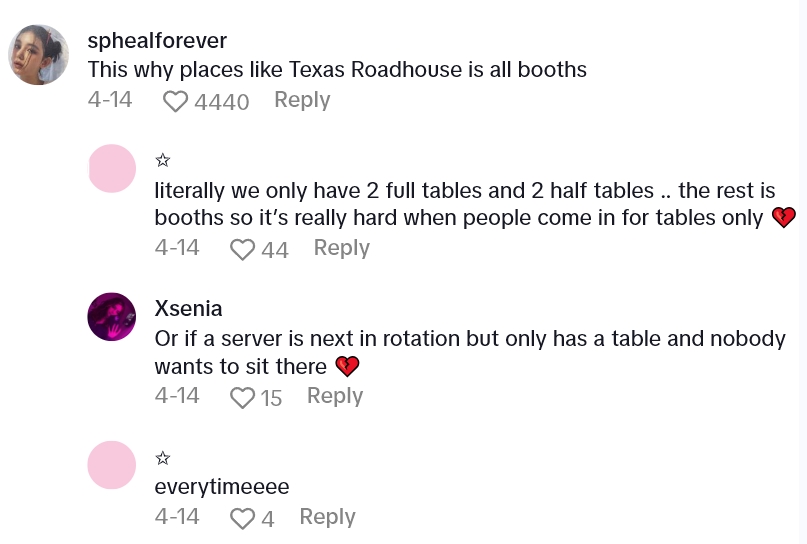Open pink avatar beside "literally we only have" comment
Screen dimensions: 807x544
click(x=112, y=169)
